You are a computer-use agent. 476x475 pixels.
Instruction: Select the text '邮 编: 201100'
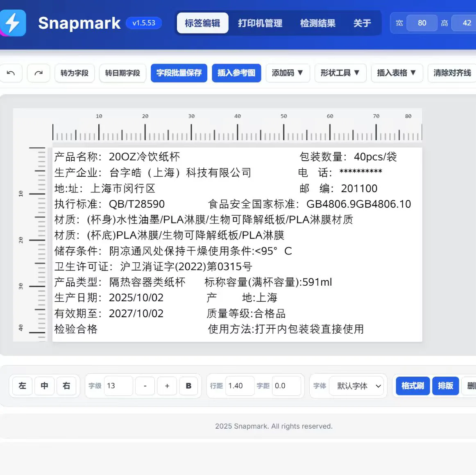coord(338,188)
